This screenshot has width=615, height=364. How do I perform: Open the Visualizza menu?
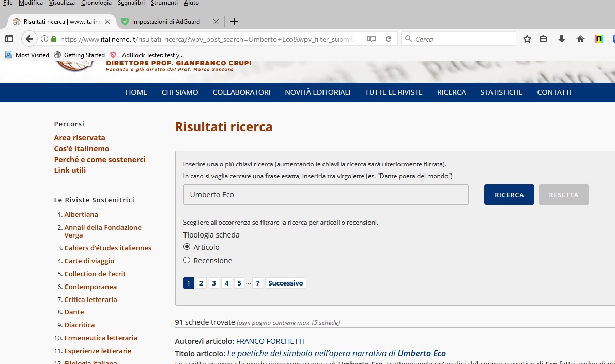(62, 3)
